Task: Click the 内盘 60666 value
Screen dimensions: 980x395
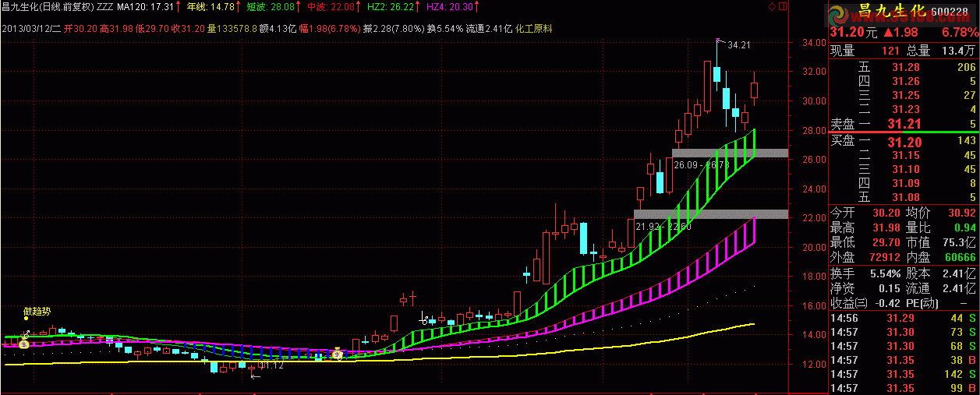Action: (961, 258)
